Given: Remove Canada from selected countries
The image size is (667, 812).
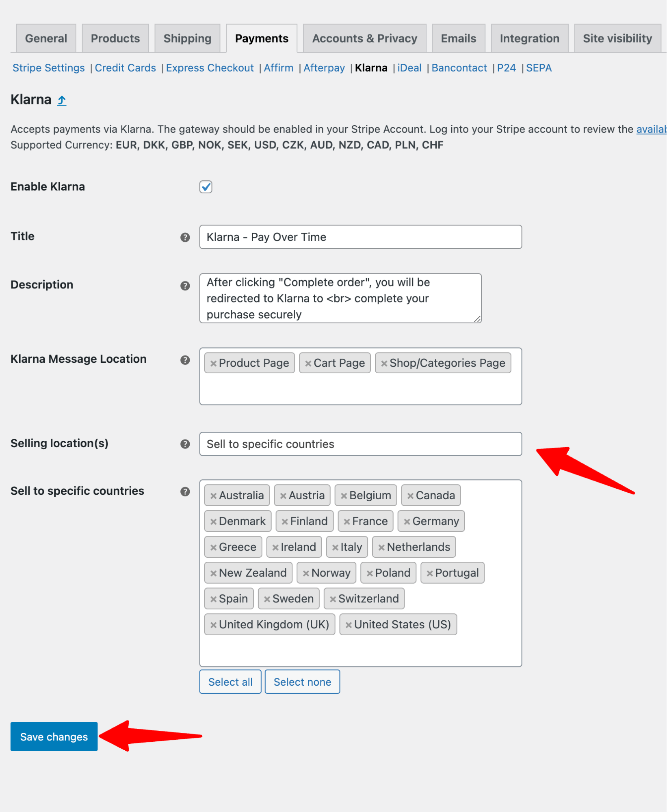Looking at the screenshot, I should coord(411,496).
